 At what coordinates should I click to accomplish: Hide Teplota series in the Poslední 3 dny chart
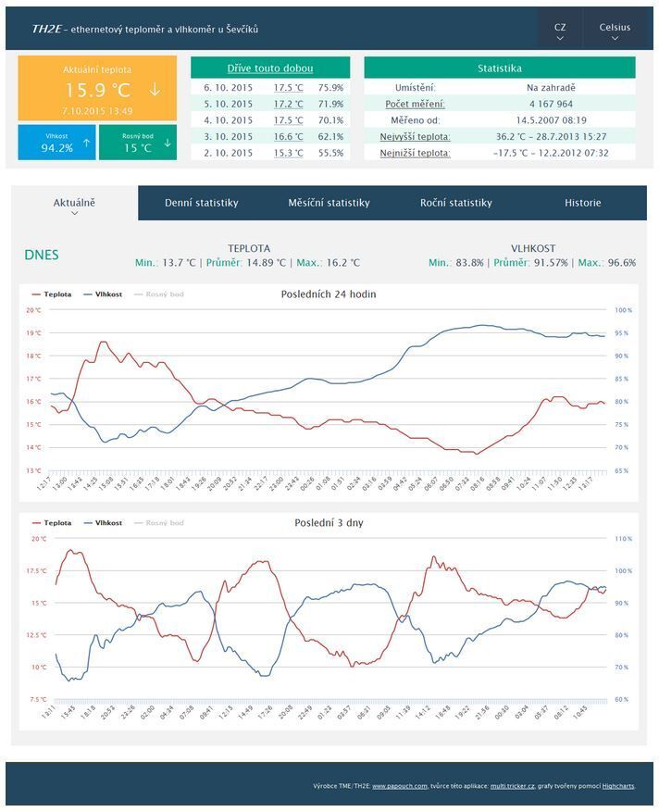tap(51, 523)
